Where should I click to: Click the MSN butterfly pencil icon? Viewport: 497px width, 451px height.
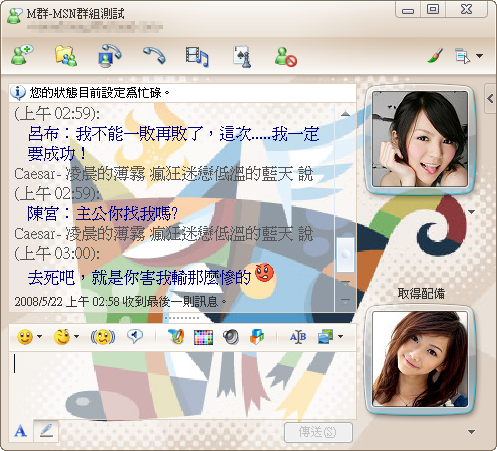point(176,336)
